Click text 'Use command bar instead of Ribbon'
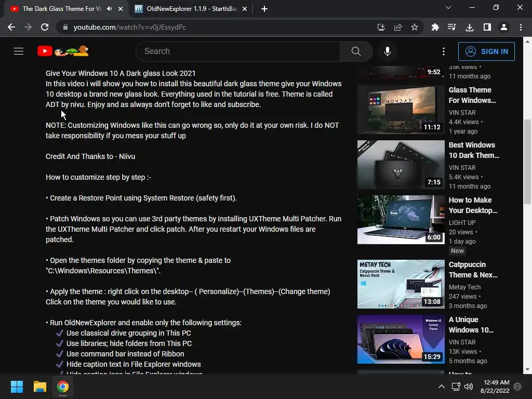The height and width of the screenshot is (399, 532). (125, 354)
